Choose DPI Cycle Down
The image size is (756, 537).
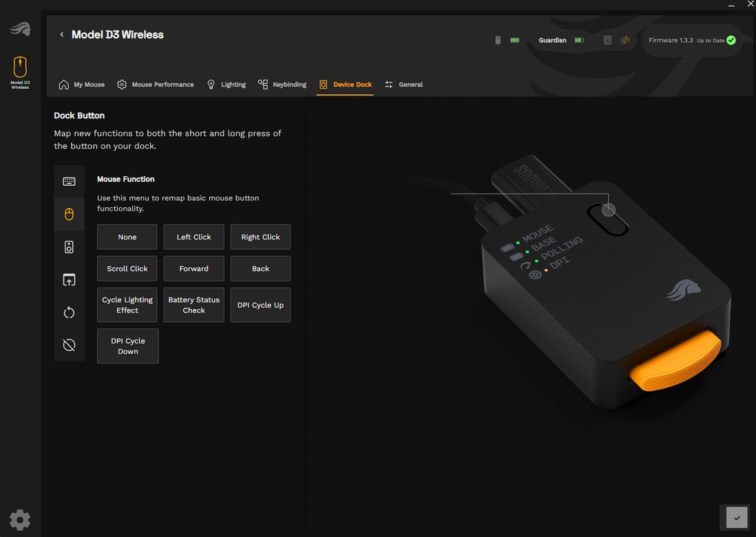[x=128, y=346]
